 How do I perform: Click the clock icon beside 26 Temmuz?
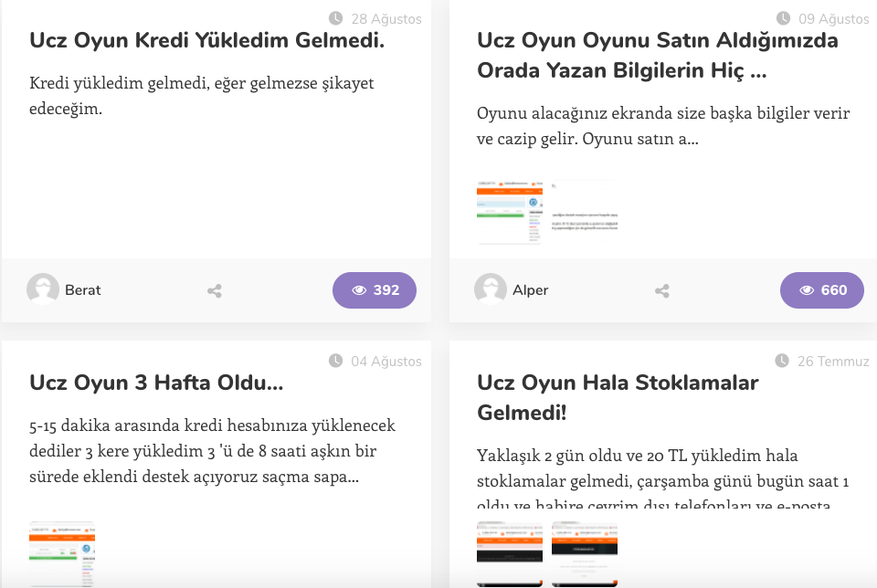pos(782,362)
